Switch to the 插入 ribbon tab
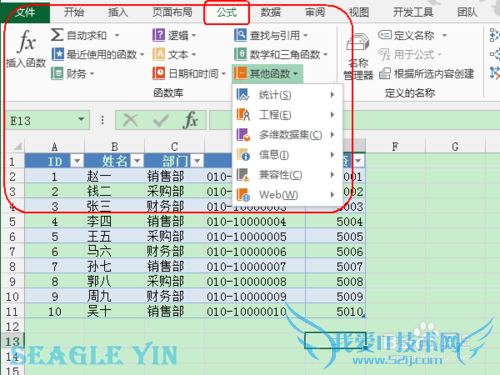Viewport: 500px width, 375px height. click(118, 12)
